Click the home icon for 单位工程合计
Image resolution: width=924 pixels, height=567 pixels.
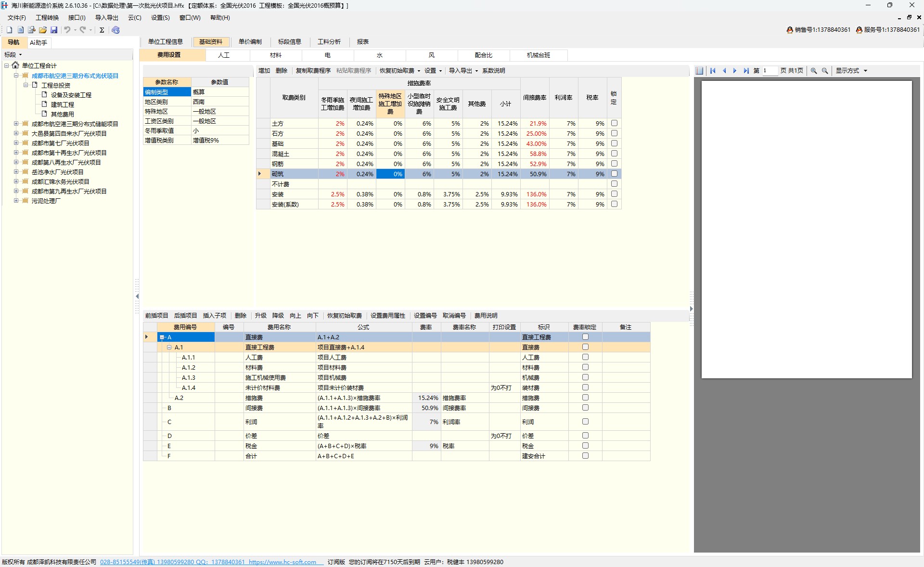(15, 65)
